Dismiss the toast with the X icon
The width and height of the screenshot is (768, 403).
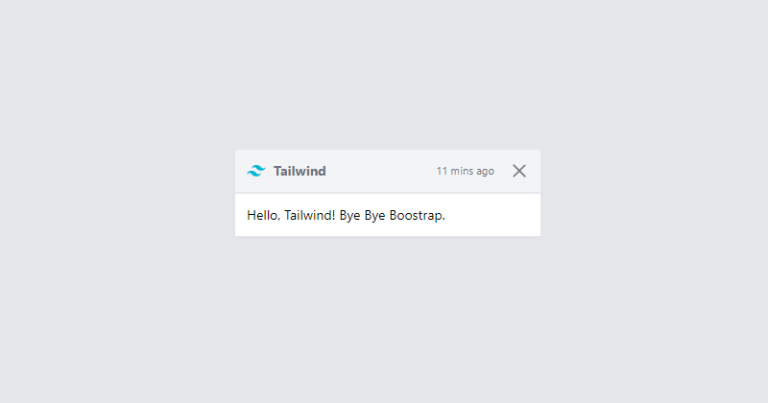click(519, 171)
